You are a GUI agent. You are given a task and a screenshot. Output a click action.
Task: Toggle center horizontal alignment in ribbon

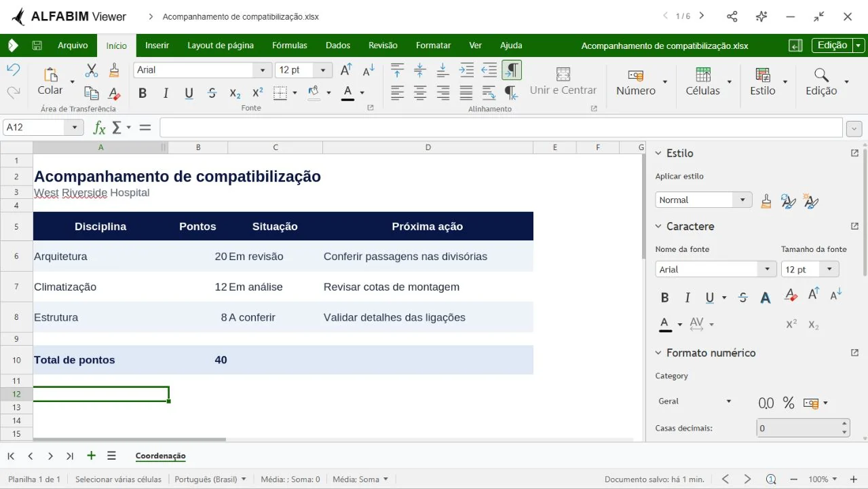coord(420,93)
